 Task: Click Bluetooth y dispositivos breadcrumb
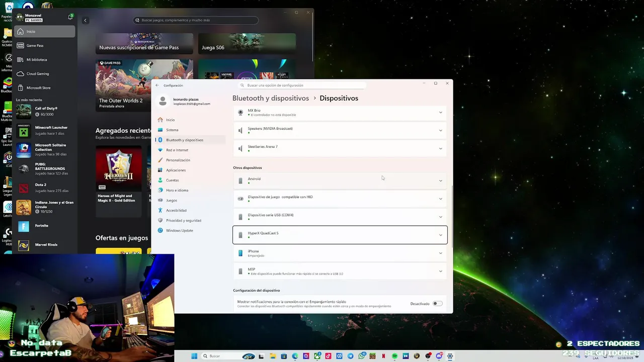click(271, 98)
